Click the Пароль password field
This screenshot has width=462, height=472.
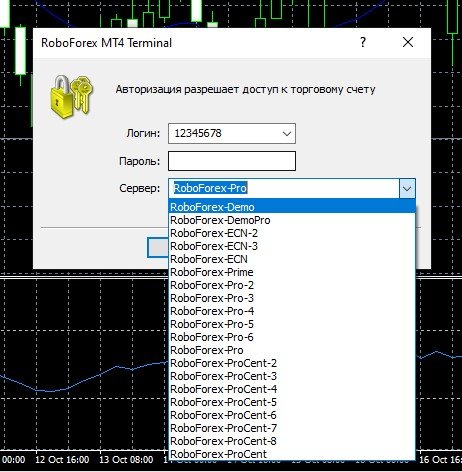point(232,161)
